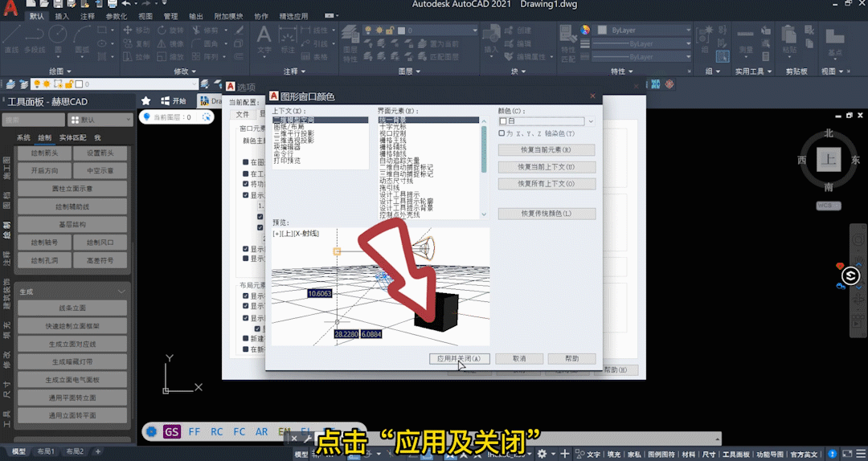Choose the Stretch (拉伸) tool

tap(137, 57)
